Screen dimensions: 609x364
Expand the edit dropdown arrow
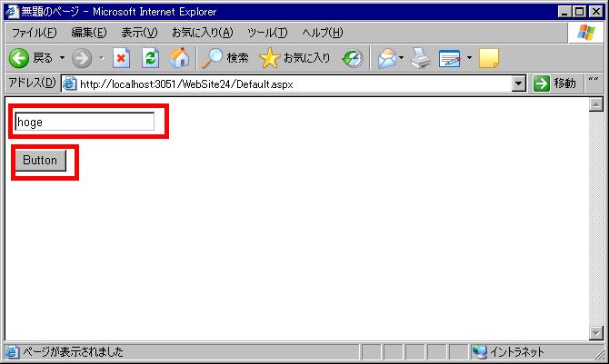click(x=469, y=58)
